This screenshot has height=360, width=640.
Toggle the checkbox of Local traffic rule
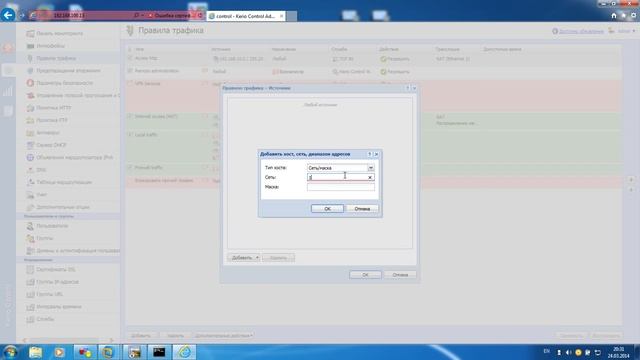coord(130,135)
